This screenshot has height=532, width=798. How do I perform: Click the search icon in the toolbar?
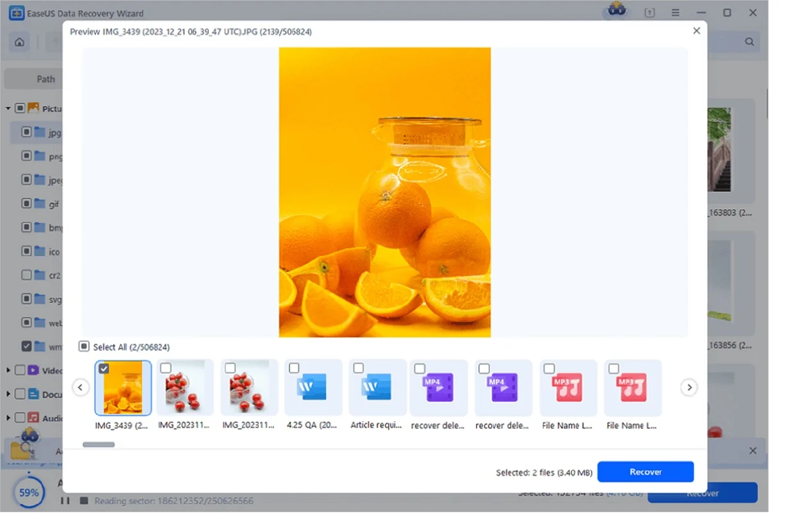coord(749,41)
